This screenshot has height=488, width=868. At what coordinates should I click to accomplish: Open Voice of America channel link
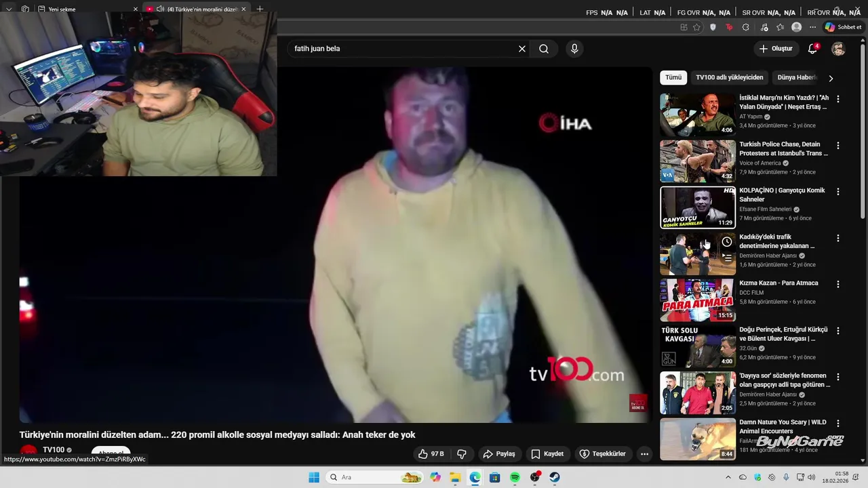(760, 163)
